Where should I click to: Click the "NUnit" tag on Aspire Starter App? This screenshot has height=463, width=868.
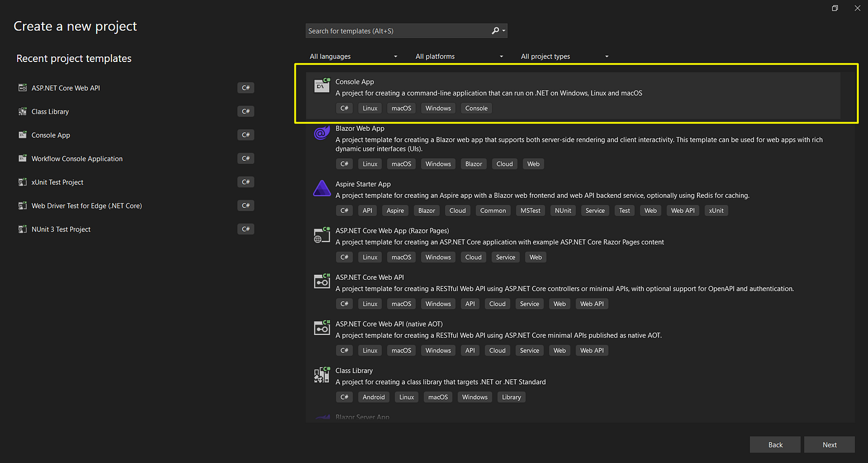click(x=564, y=210)
